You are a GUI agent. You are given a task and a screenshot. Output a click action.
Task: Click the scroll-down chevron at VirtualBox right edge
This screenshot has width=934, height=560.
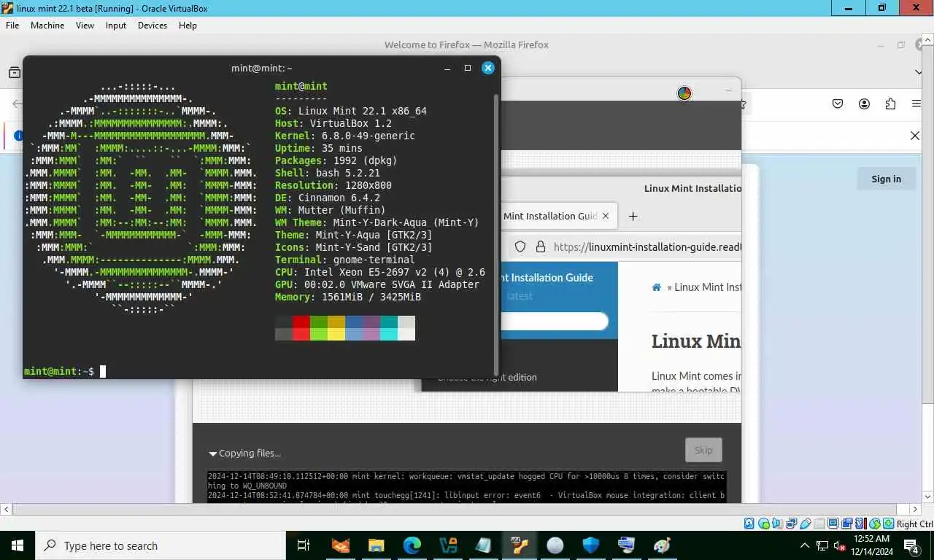(927, 496)
